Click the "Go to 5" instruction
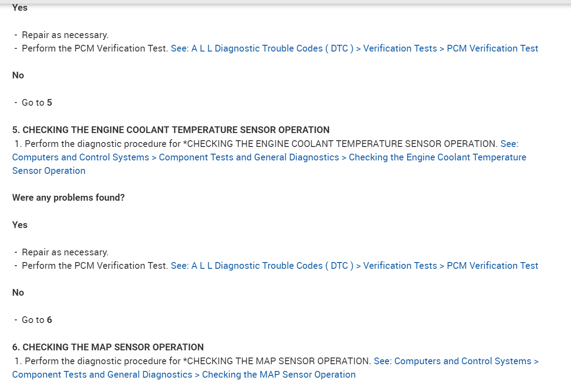571x392 pixels. point(37,103)
